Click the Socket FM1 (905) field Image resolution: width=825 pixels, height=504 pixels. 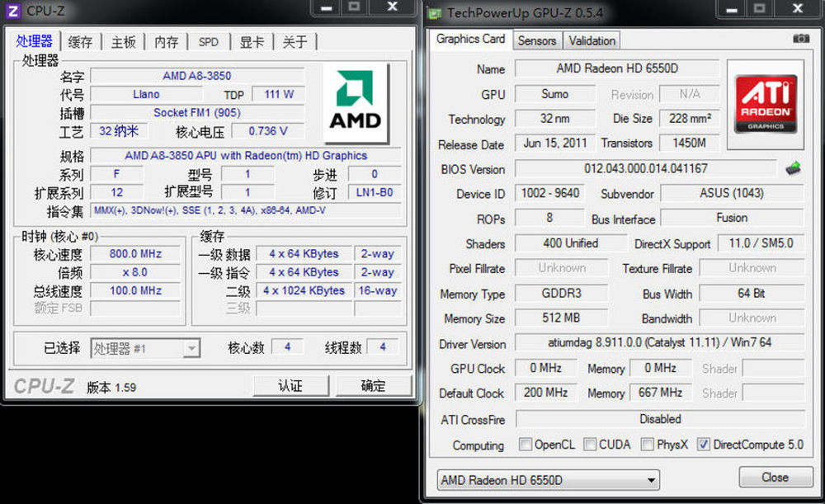[x=197, y=112]
